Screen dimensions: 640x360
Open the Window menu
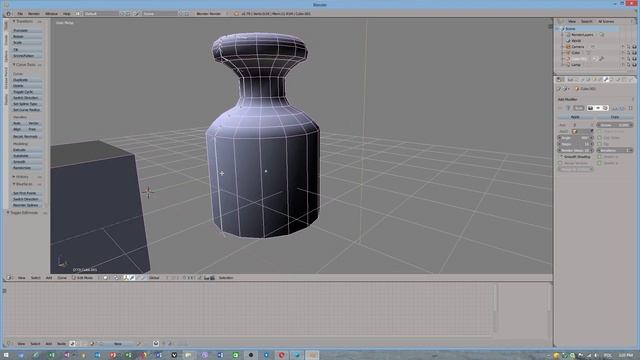pos(51,13)
